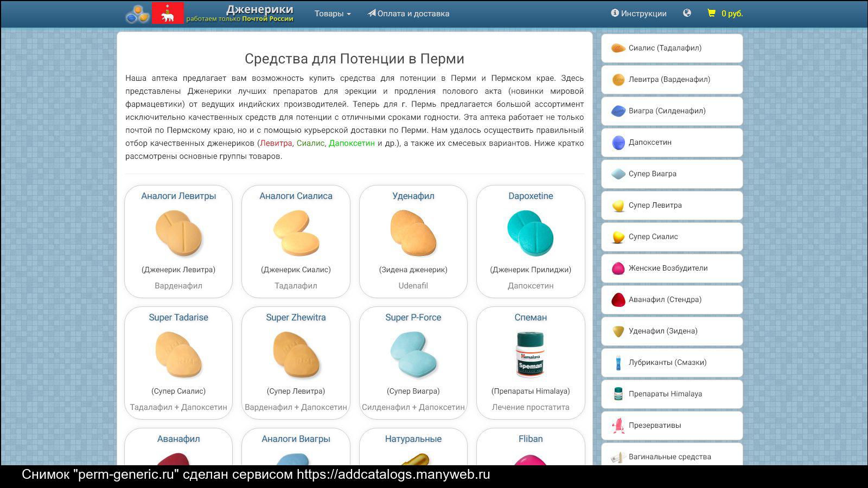This screenshot has width=868, height=488.
Task: Click the Super Zhewitra pill image
Action: pos(296,355)
